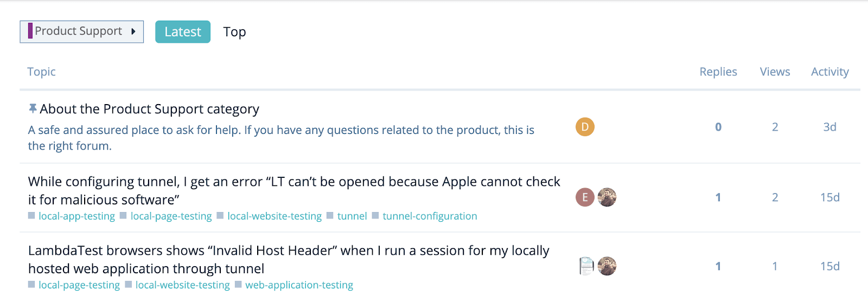Image resolution: width=868 pixels, height=296 pixels.
Task: Click photo avatar on the tunnel error topic
Action: tap(607, 197)
